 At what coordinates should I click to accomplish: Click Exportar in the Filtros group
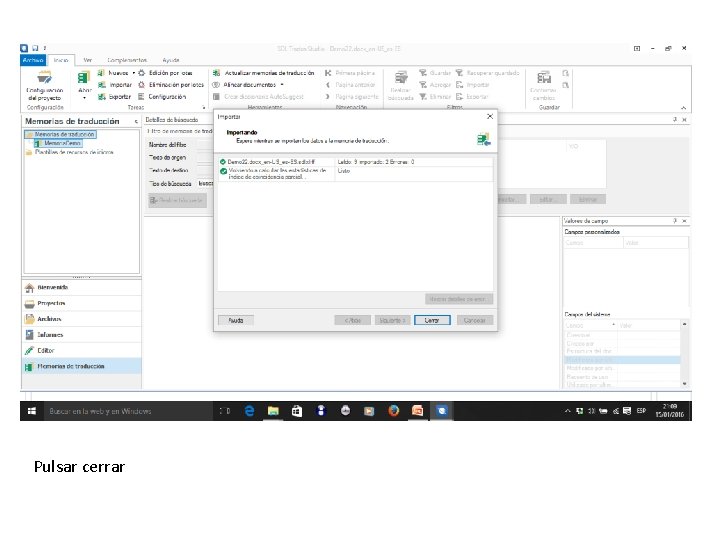[x=472, y=97]
